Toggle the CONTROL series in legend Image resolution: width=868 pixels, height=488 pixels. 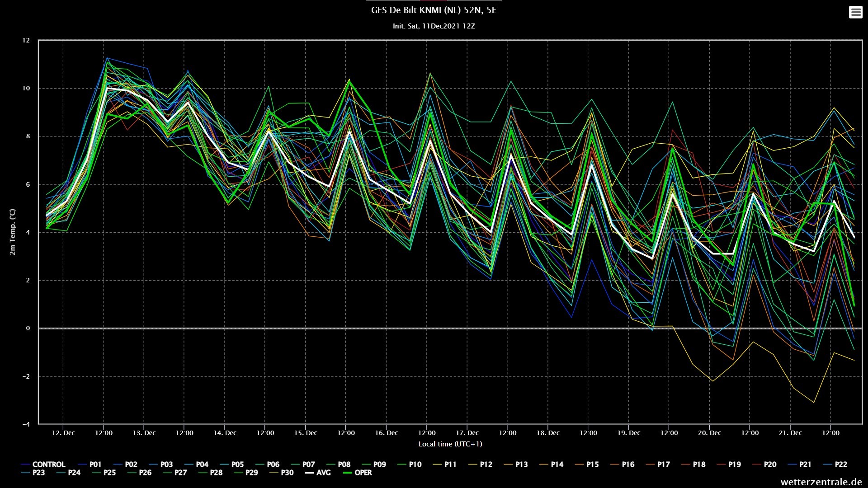pos(43,465)
